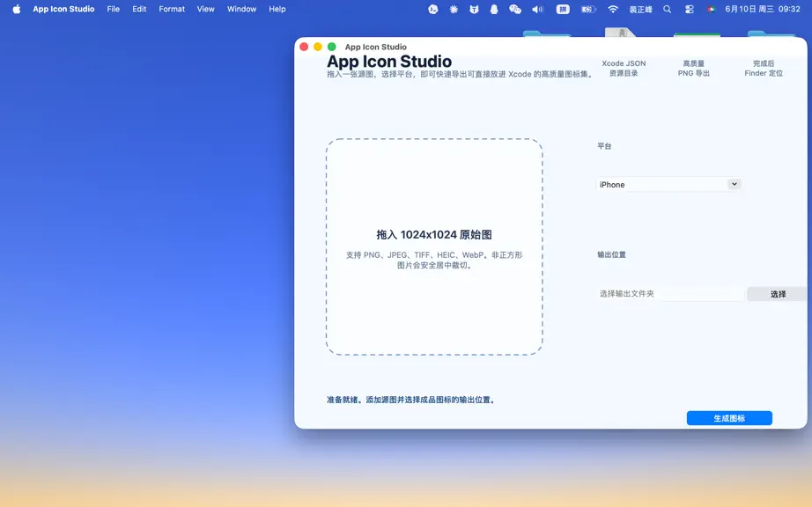Open the date and time in menu bar

[x=763, y=9]
